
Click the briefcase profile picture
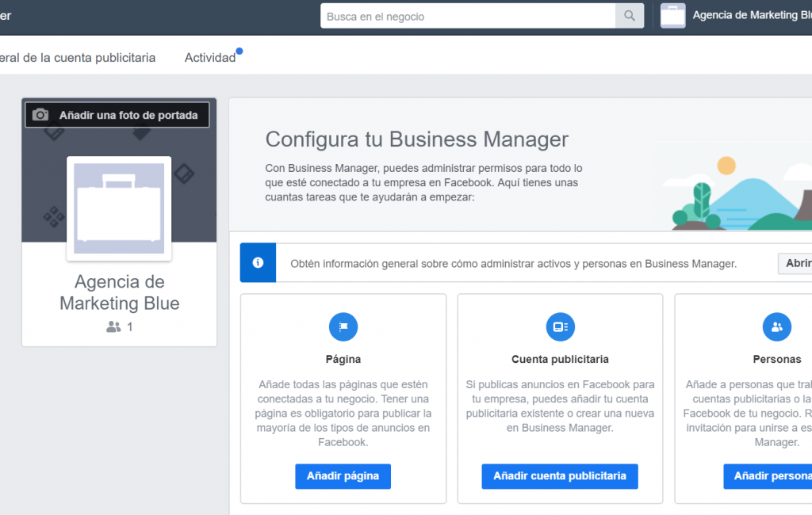tap(119, 208)
